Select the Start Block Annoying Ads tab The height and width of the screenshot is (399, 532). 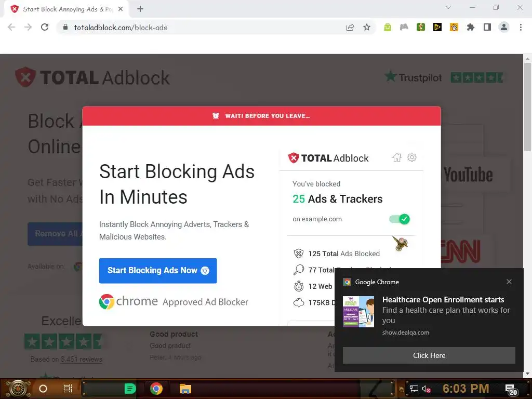tap(66, 9)
